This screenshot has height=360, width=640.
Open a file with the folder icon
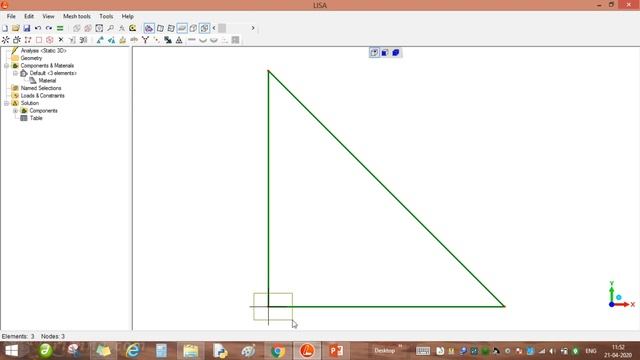click(16, 28)
